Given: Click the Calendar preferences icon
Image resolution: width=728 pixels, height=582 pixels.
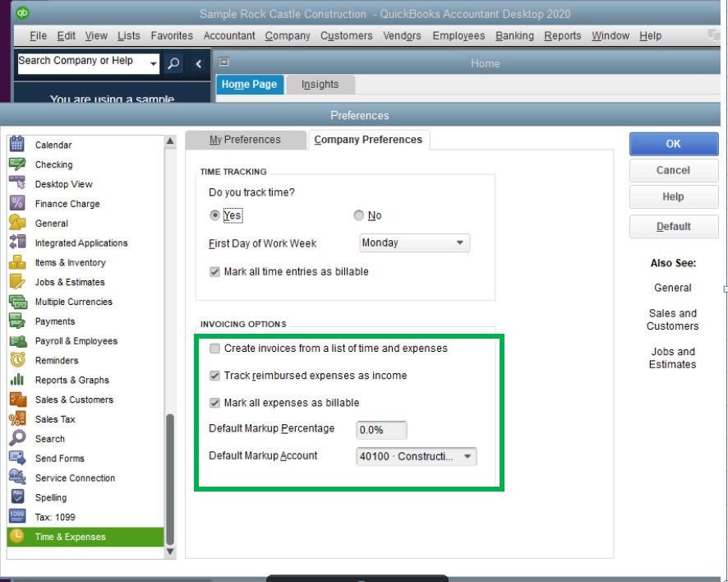Looking at the screenshot, I should 17,145.
